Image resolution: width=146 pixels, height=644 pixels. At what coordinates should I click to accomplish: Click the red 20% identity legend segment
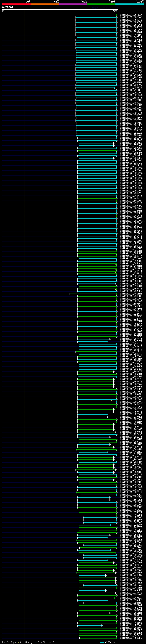pyautogui.click(x=16, y=4)
